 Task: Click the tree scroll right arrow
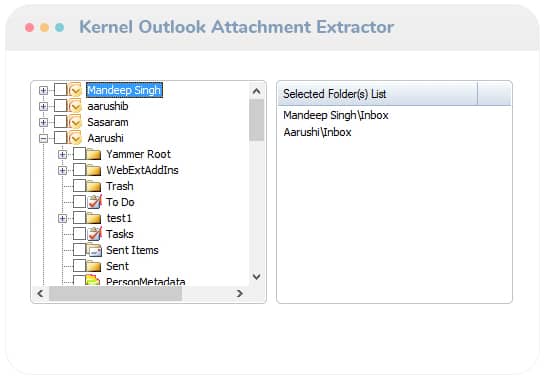pos(239,293)
